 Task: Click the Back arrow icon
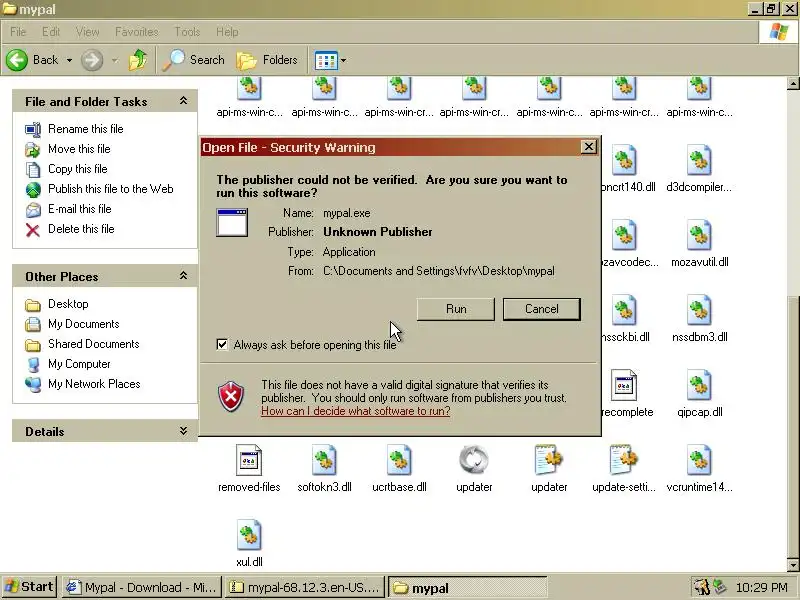pos(17,60)
